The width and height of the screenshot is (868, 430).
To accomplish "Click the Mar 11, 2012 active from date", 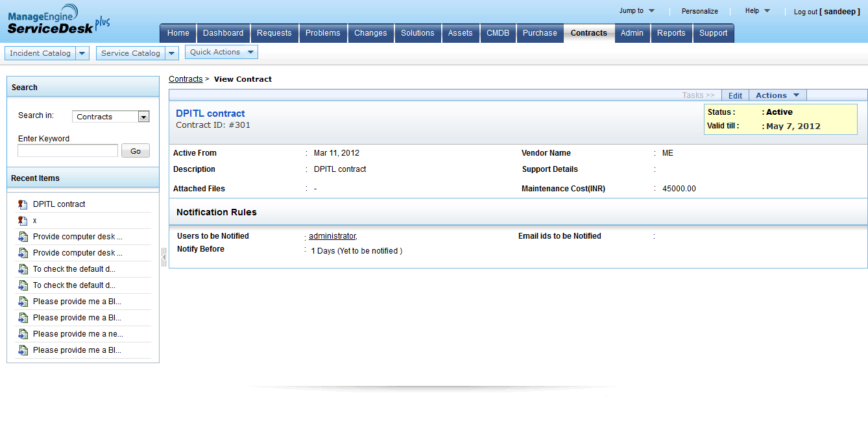I will [336, 153].
